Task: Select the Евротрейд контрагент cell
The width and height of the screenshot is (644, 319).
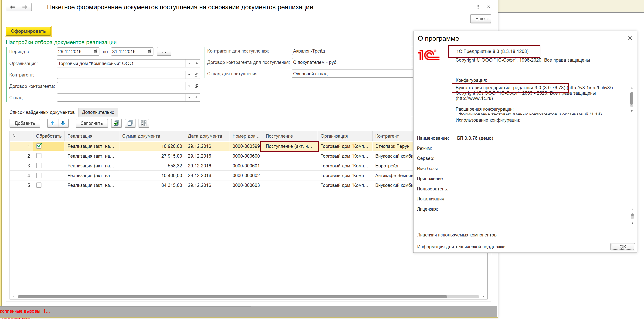Action: click(x=393, y=166)
